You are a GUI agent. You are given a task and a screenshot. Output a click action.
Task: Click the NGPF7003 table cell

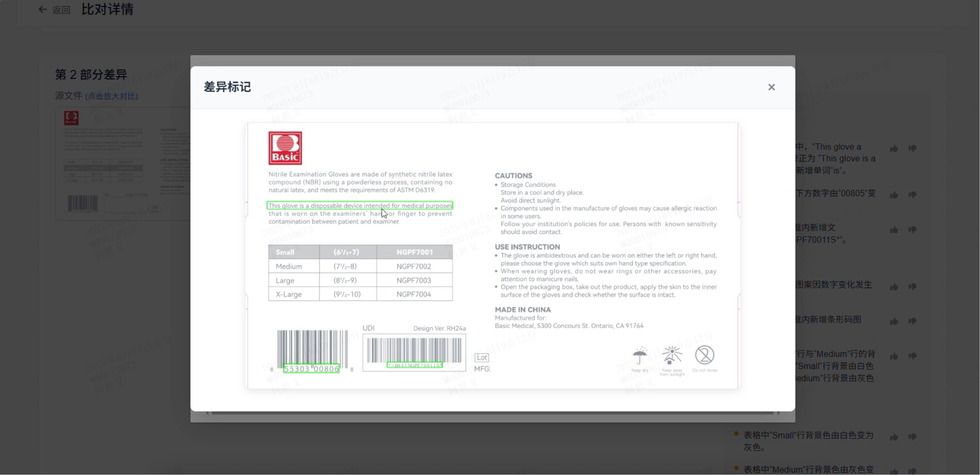[x=415, y=280]
